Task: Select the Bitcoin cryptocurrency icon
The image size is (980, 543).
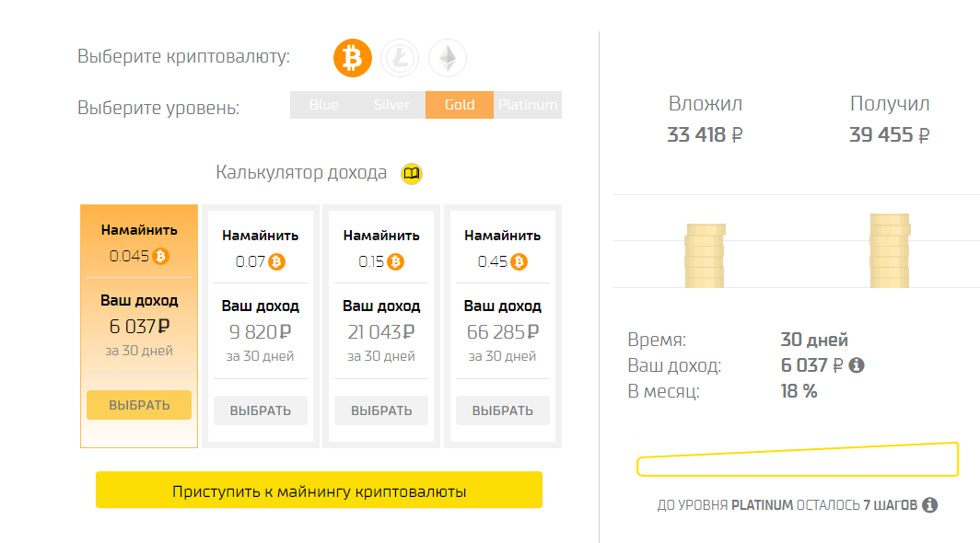Action: tap(353, 58)
